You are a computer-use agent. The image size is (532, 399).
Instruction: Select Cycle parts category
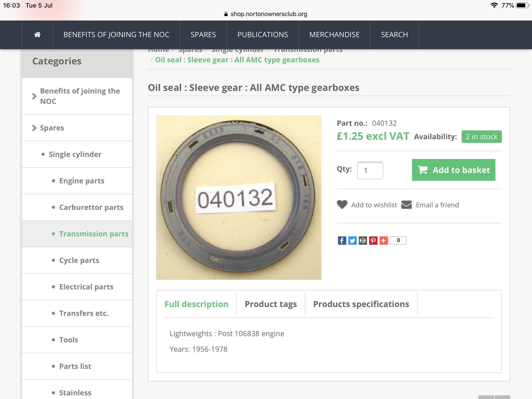point(79,260)
